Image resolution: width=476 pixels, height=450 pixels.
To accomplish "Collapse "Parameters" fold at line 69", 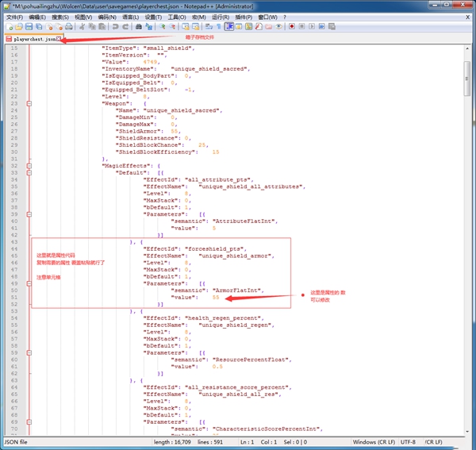I will coord(29,422).
